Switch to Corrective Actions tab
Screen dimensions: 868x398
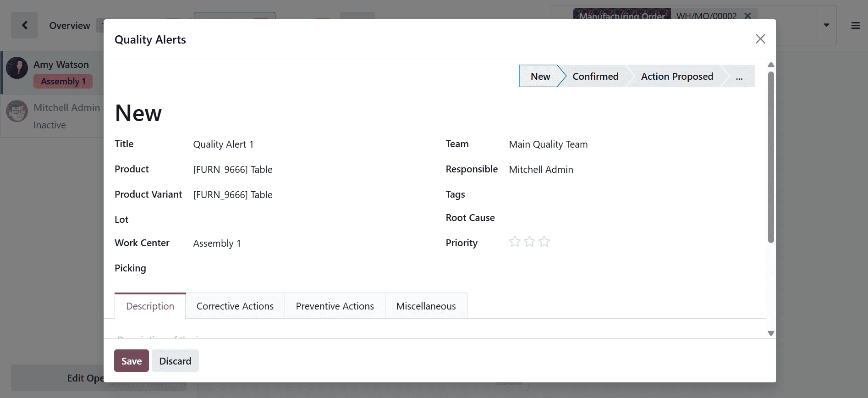(235, 306)
